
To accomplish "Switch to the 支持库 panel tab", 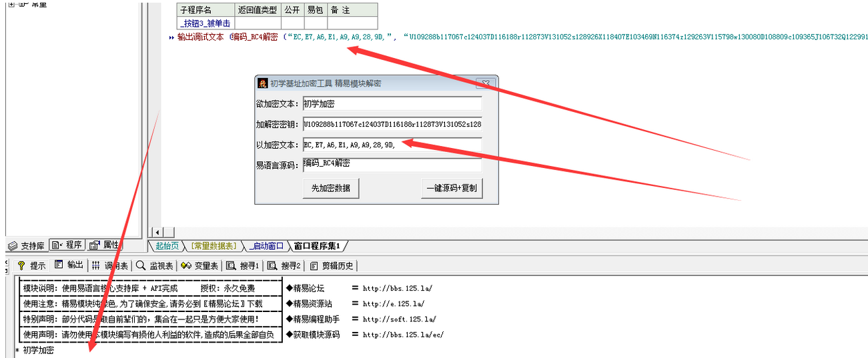I will (x=27, y=245).
